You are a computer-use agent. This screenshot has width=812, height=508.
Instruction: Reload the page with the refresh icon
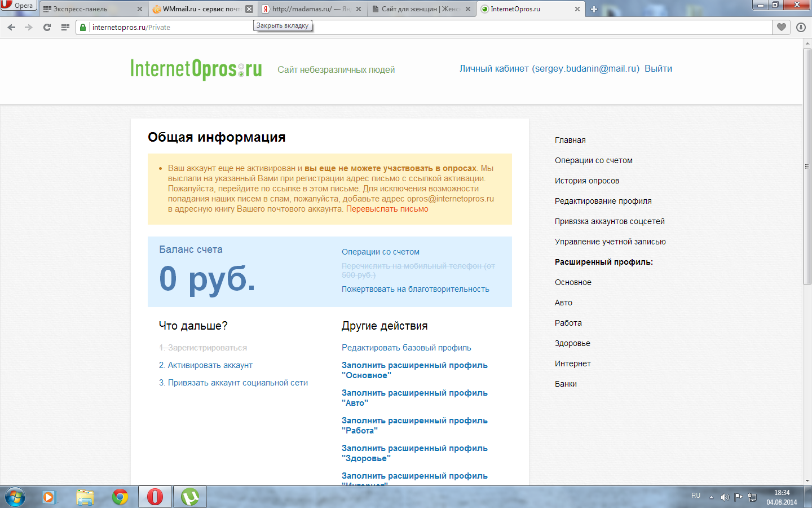(x=47, y=27)
